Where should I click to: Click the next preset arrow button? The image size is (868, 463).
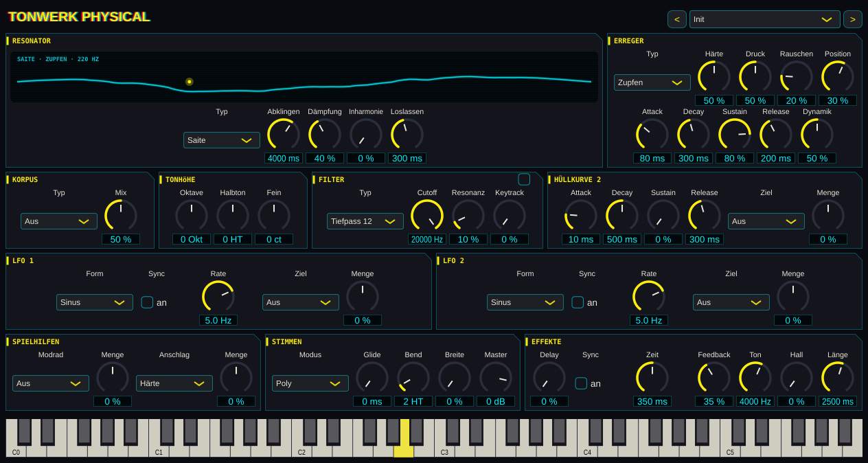coord(853,19)
